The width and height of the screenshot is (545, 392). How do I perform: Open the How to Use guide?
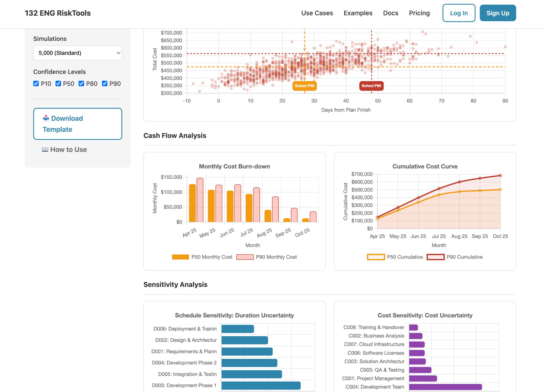click(68, 149)
